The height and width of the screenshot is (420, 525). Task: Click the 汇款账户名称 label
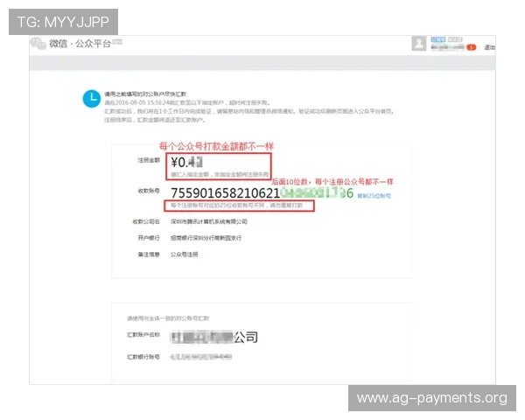143,334
